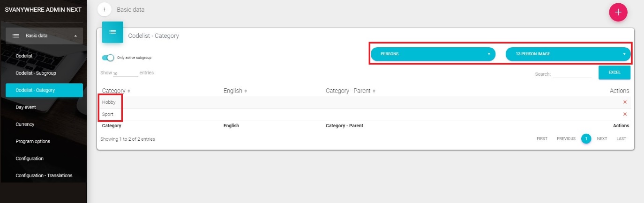Click the pink plus add button
644x203 pixels.
pos(618,12)
